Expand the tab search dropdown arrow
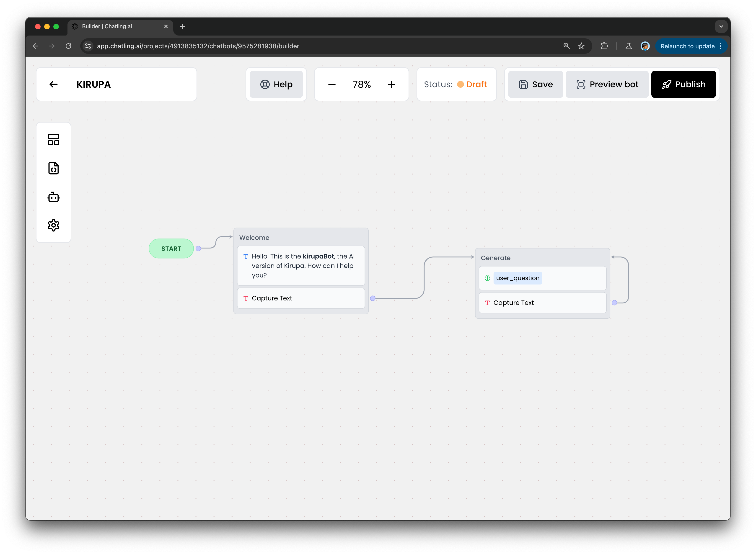This screenshot has height=554, width=756. [721, 26]
